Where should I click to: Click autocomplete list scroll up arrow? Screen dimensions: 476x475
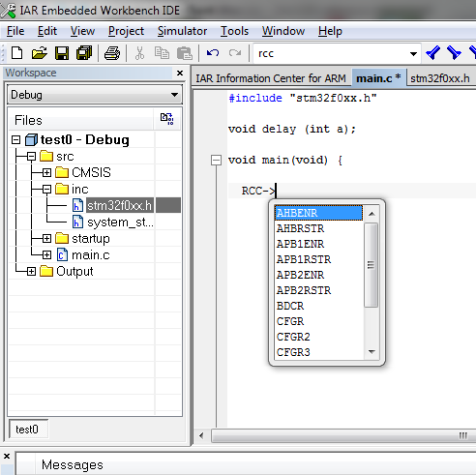[372, 214]
